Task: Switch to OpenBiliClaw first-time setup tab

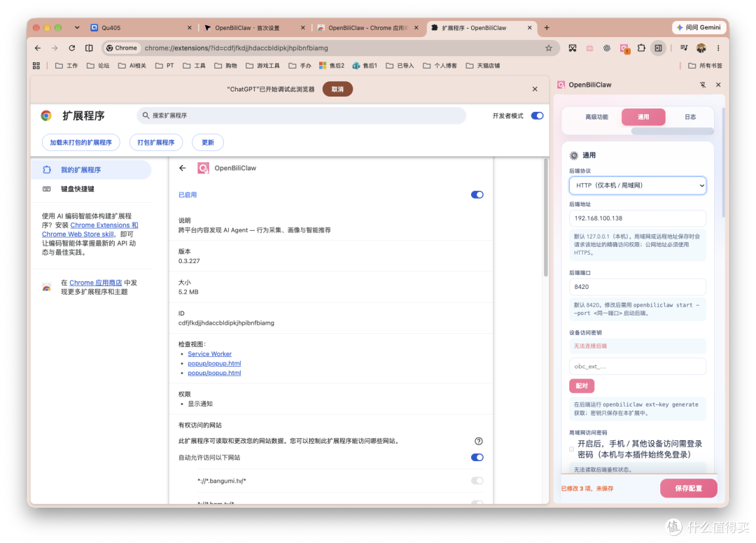Action: 255,28
